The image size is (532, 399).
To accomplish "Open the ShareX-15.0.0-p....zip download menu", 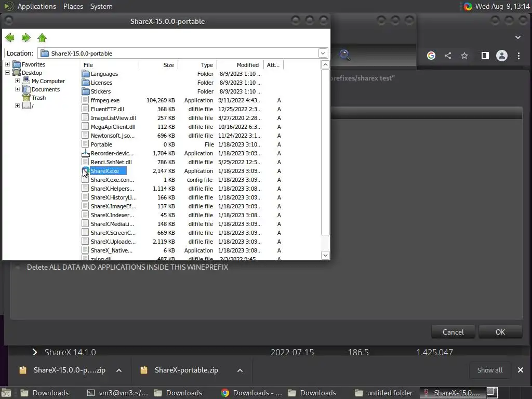I will pyautogui.click(x=119, y=370).
